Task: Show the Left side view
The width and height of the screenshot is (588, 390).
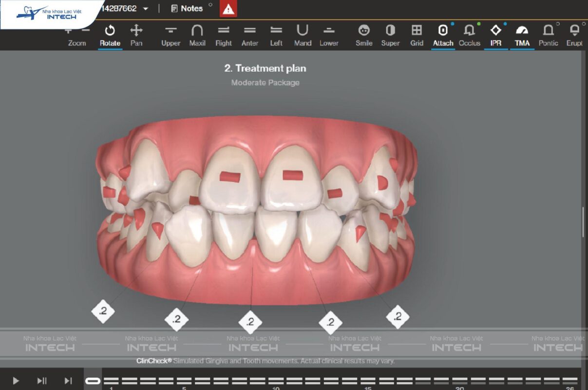Action: point(276,35)
